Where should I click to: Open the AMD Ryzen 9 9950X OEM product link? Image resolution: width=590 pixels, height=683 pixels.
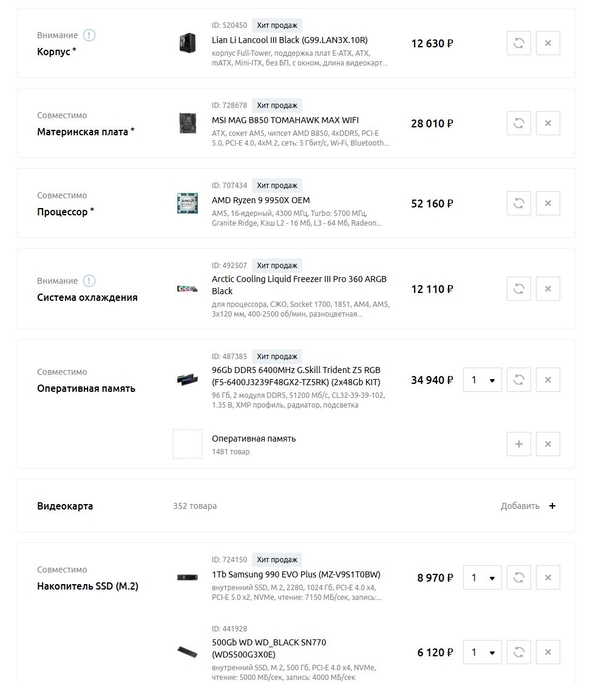[x=261, y=200]
